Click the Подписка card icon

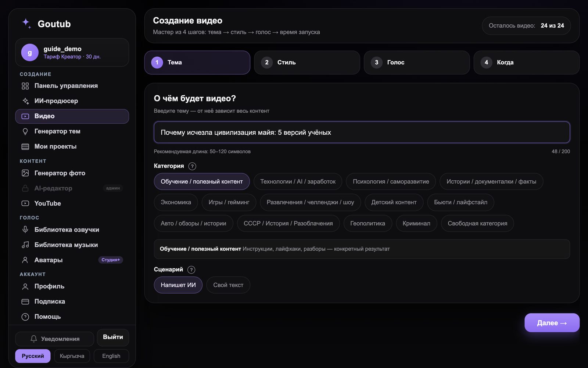[x=25, y=302]
